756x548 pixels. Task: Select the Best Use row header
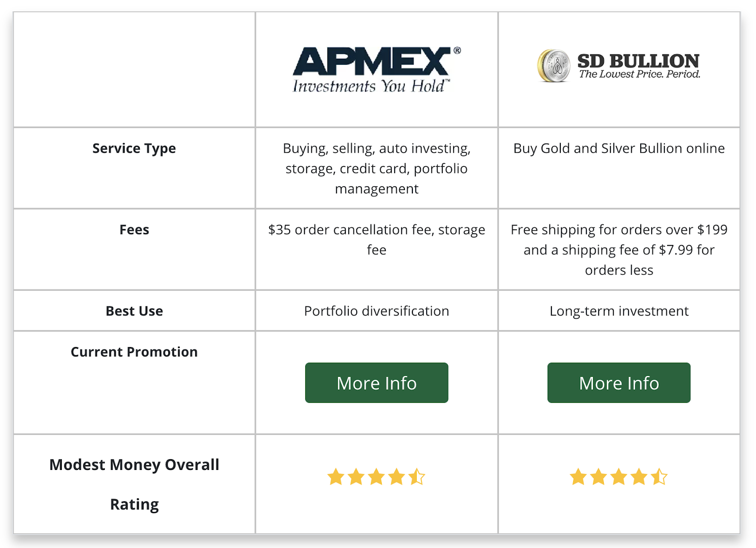(134, 311)
